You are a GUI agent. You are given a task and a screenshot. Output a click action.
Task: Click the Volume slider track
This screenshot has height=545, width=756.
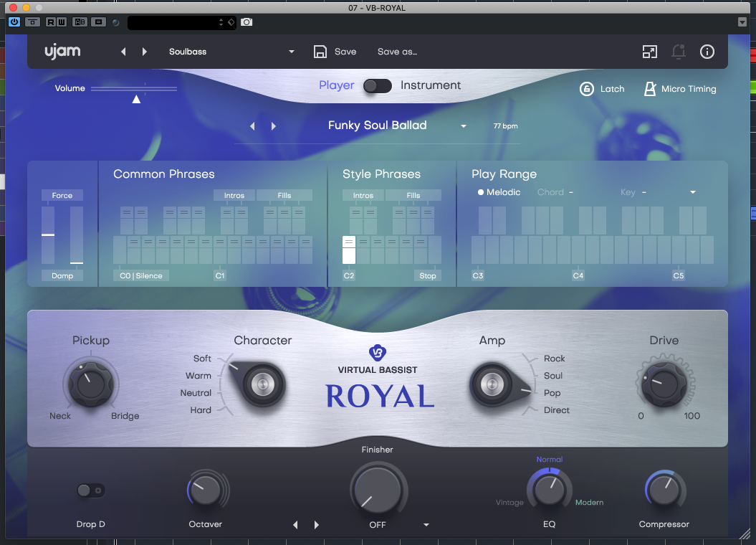[134, 89]
